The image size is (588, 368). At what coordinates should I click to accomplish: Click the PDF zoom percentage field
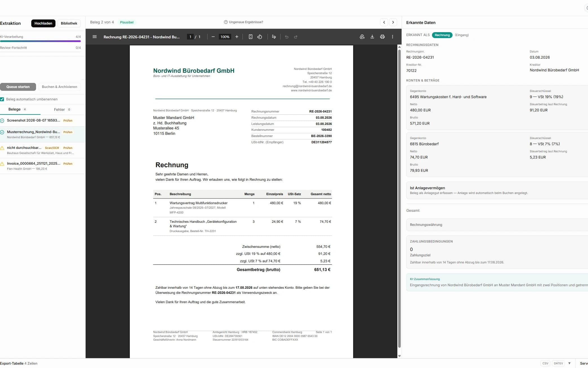225,37
